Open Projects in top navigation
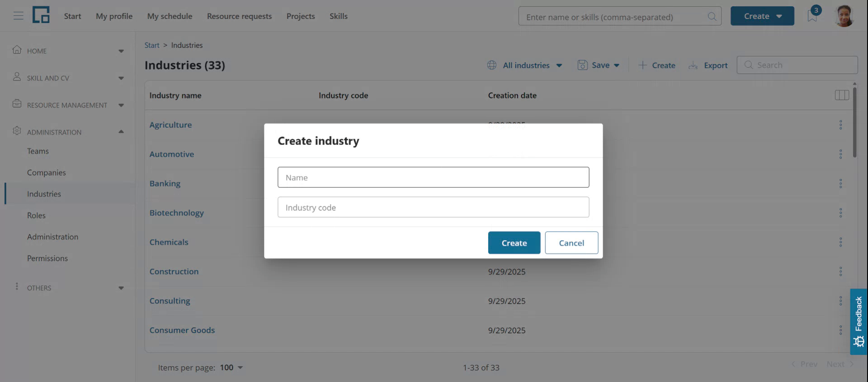Image resolution: width=868 pixels, height=382 pixels. (x=301, y=16)
